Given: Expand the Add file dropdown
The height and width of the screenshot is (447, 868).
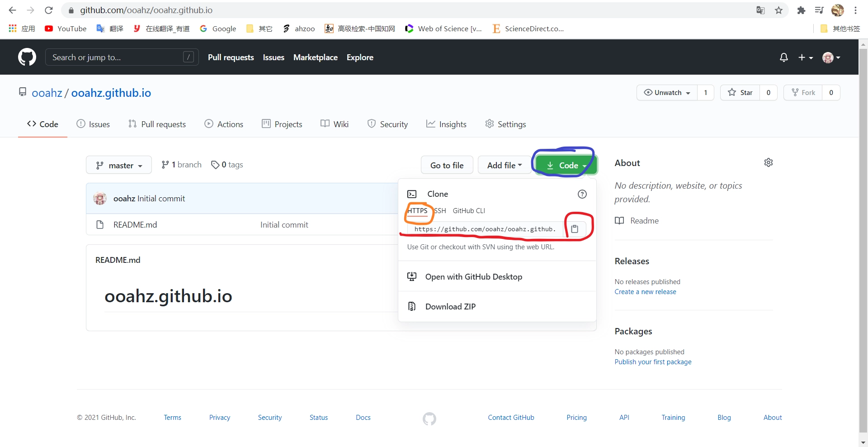Looking at the screenshot, I should 505,165.
